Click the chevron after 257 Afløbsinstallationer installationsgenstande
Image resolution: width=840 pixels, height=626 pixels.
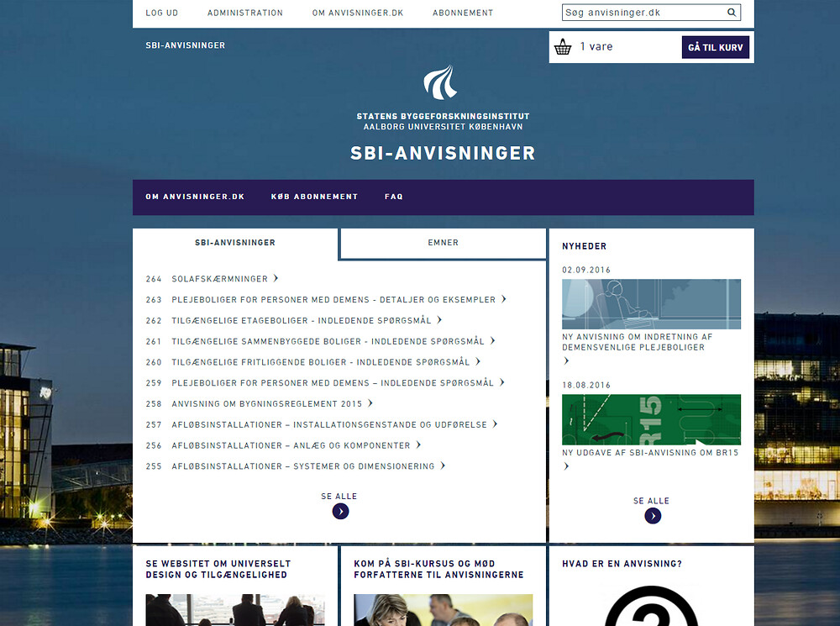pyautogui.click(x=495, y=424)
